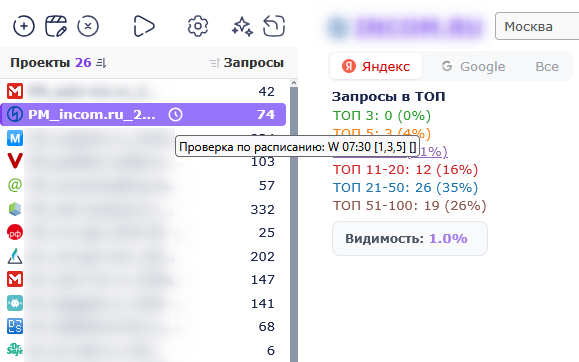Image resolution: width=579 pixels, height=362 pixels.
Task: Select the red рф project icon
Action: pos(15,233)
